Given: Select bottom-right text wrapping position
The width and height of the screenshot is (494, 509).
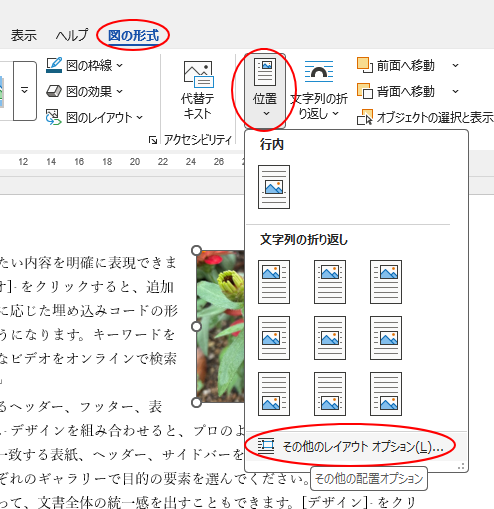Looking at the screenshot, I should tap(386, 394).
